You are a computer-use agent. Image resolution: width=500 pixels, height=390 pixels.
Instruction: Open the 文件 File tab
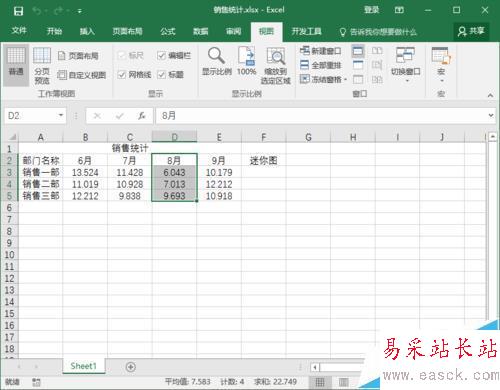[x=19, y=31]
